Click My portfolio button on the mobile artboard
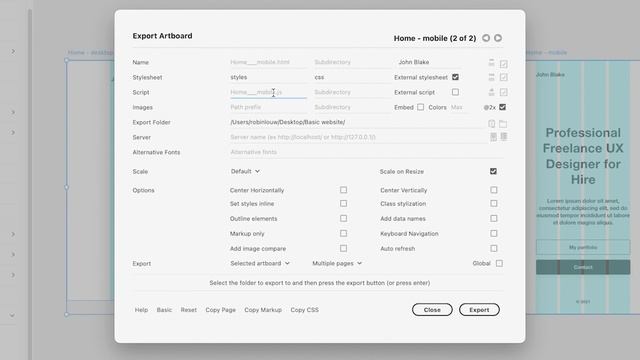Viewport: 640px width, 360px height. pyautogui.click(x=583, y=247)
